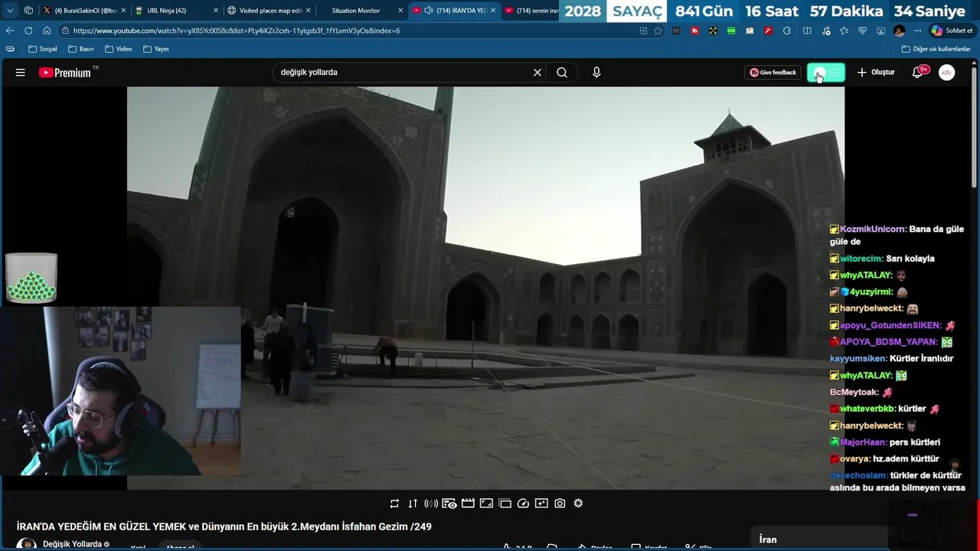Click the green marbles jar overlay
Image resolution: width=980 pixels, height=551 pixels.
coord(31,279)
